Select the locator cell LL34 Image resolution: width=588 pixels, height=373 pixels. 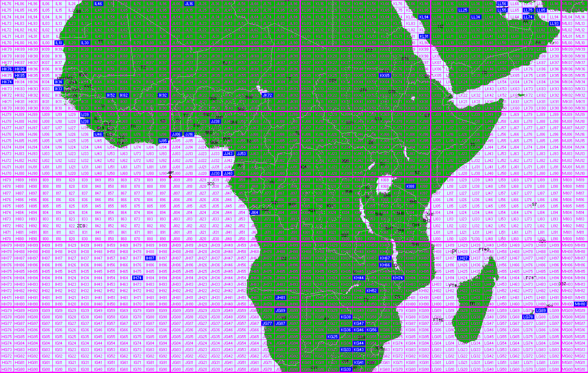(x=476, y=17)
